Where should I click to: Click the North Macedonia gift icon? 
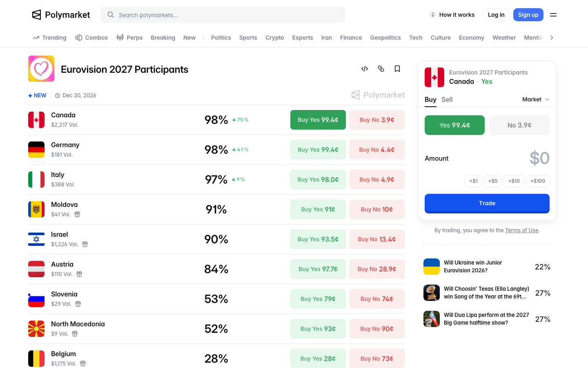[75, 334]
